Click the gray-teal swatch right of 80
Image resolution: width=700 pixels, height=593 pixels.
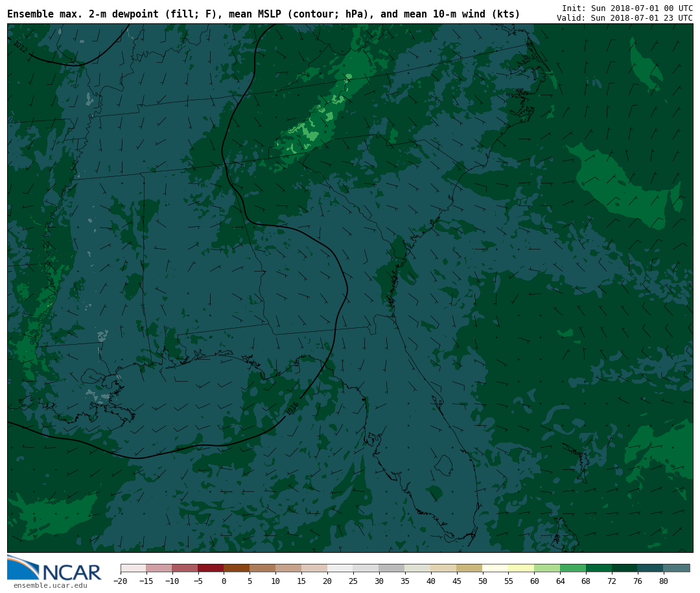click(x=676, y=568)
